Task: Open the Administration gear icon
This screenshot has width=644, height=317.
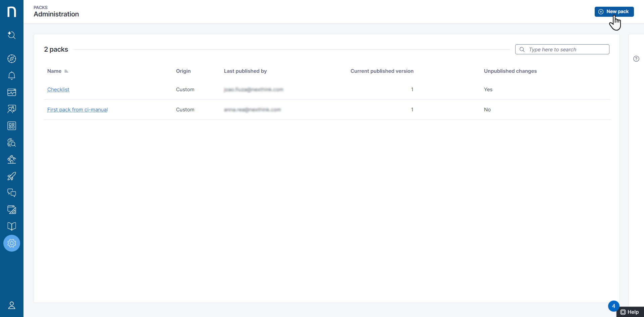Action: click(12, 243)
